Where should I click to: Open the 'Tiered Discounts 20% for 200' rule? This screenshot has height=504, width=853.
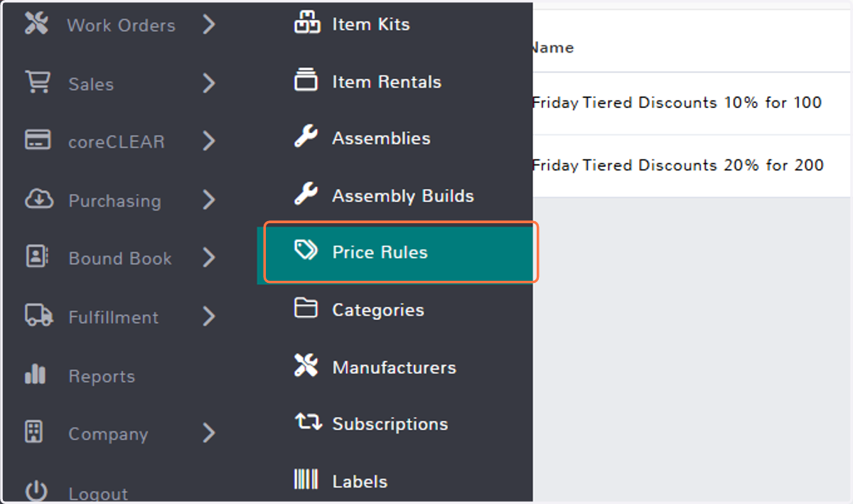point(678,165)
